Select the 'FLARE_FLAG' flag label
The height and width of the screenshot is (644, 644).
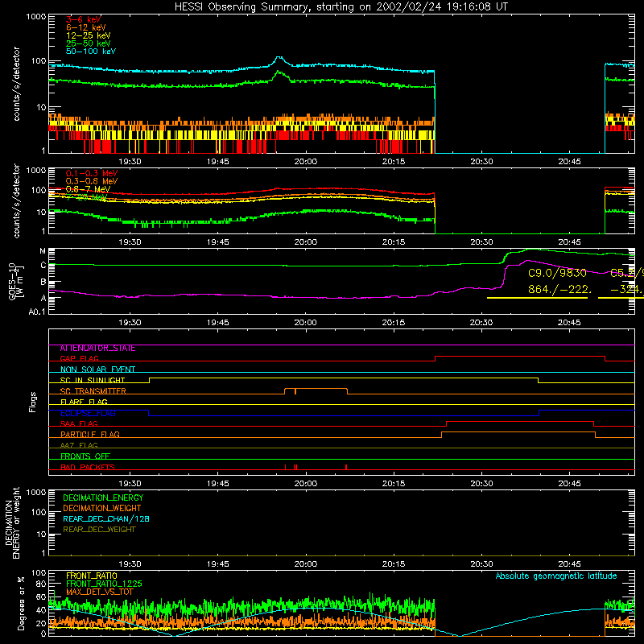tap(84, 402)
